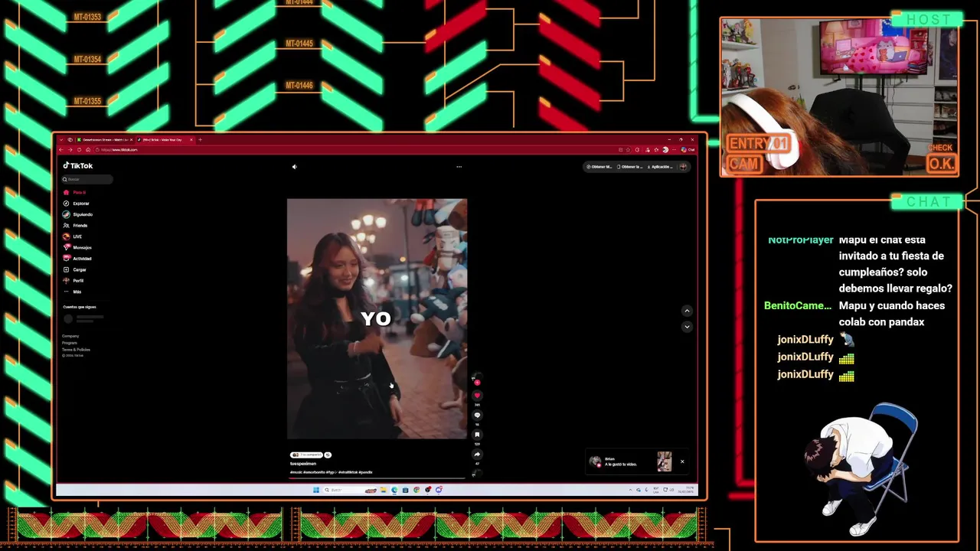Open the tuespeximen creator profile name
Image resolution: width=980 pixels, height=551 pixels.
(303, 464)
